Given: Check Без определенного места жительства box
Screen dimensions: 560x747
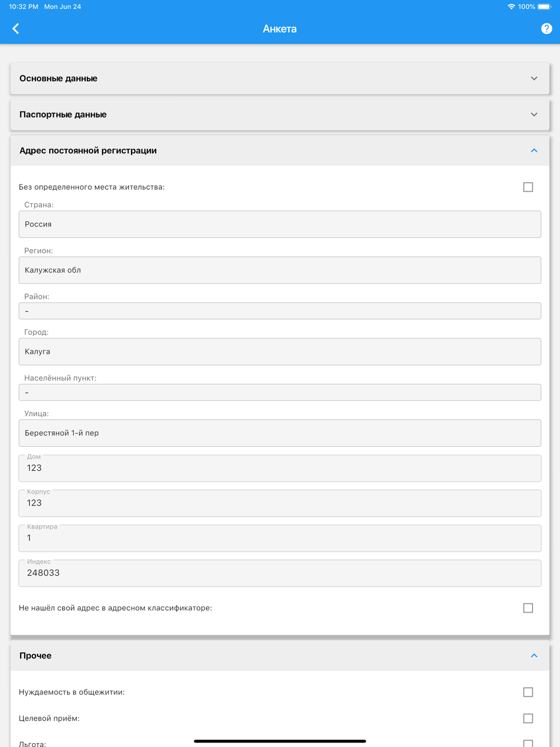Looking at the screenshot, I should click(x=528, y=187).
